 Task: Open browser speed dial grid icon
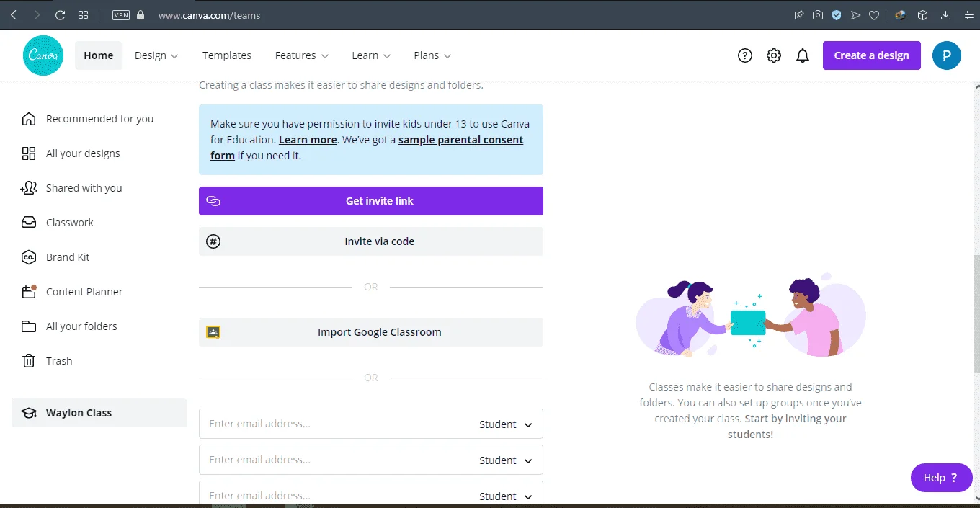pyautogui.click(x=84, y=14)
